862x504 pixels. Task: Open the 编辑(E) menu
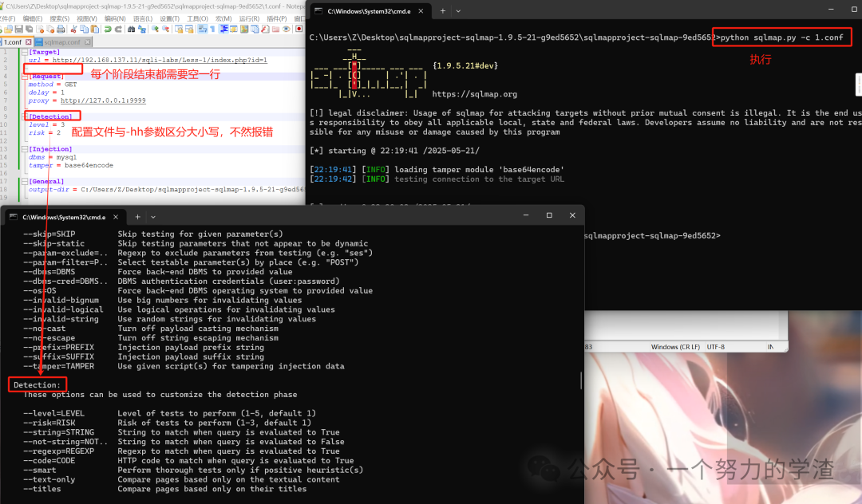click(33, 18)
